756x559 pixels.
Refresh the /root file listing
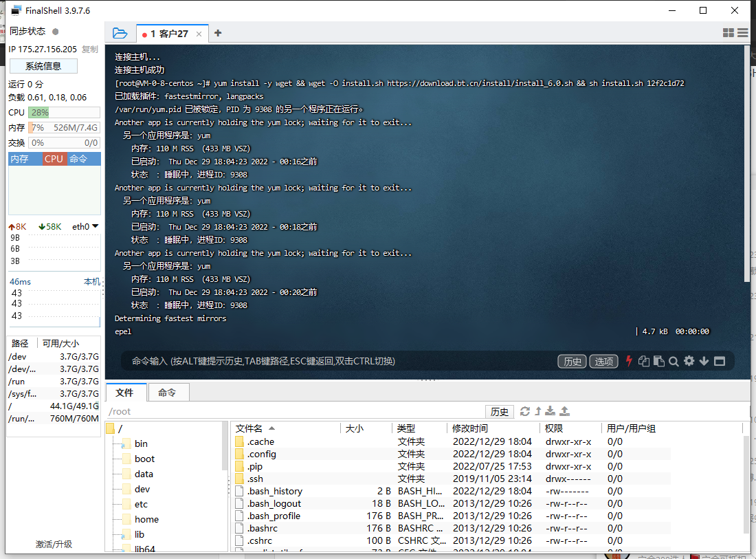click(525, 411)
